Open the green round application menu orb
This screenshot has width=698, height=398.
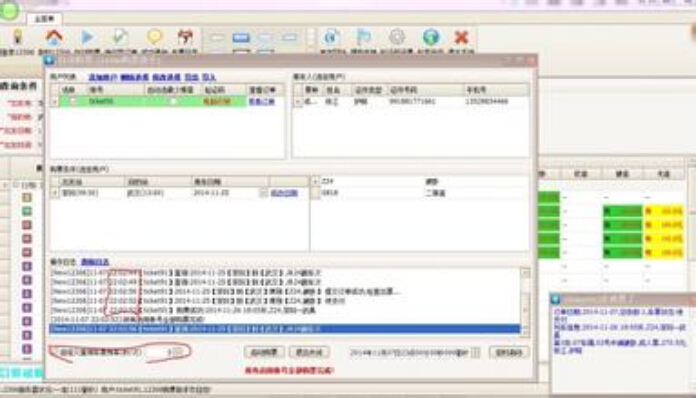tap(9, 11)
